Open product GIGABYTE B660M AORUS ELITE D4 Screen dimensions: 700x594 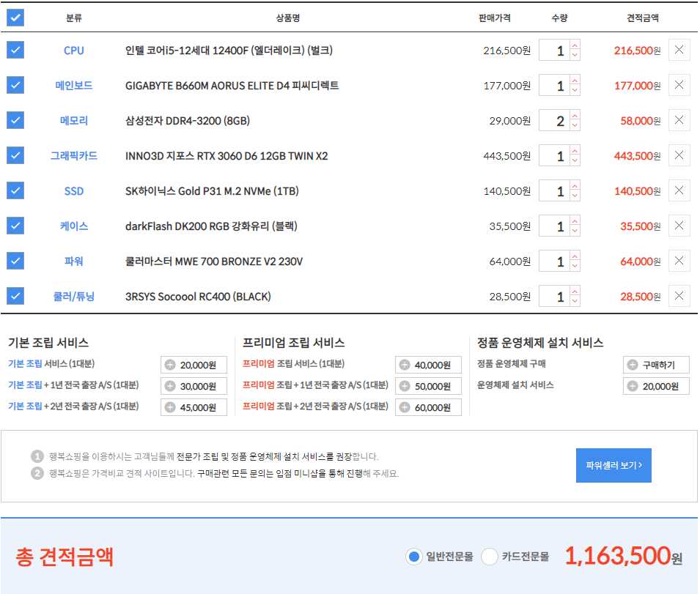tap(232, 85)
